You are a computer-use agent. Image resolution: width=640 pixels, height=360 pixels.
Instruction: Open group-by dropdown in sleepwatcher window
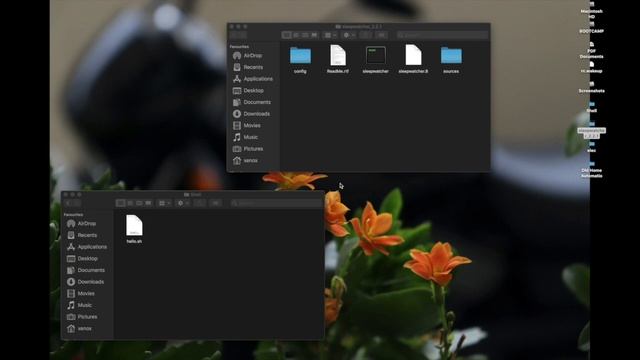330,35
